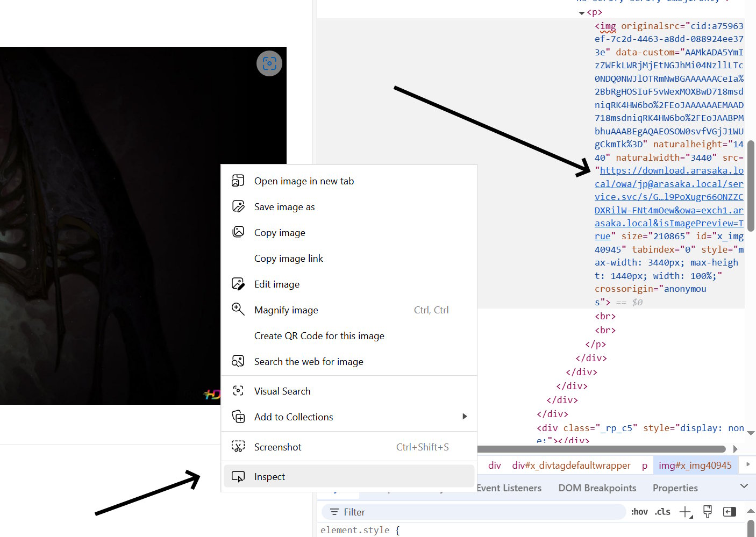Collapse the <p> element tree node
Image resolution: width=756 pixels, height=537 pixels.
pos(581,13)
